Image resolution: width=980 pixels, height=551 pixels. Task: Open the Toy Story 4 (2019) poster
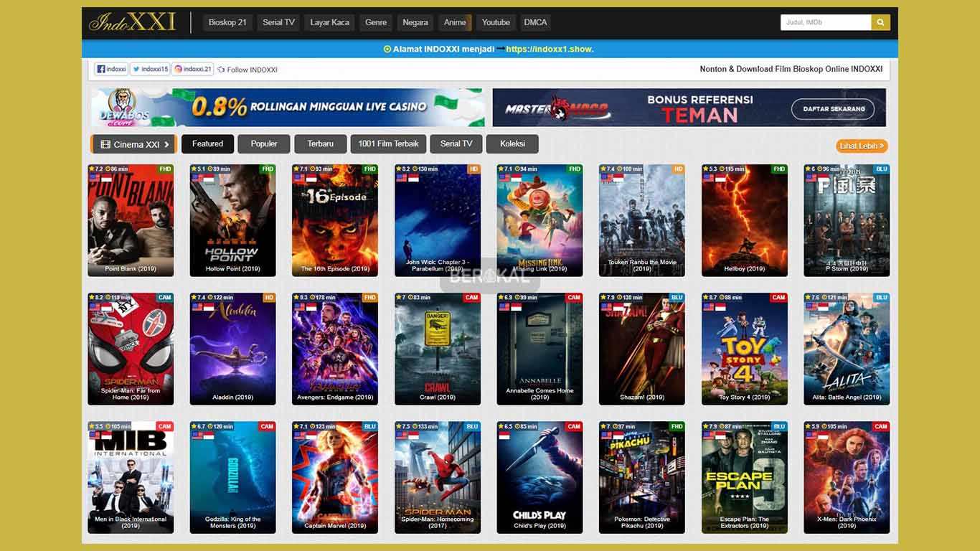click(x=745, y=349)
